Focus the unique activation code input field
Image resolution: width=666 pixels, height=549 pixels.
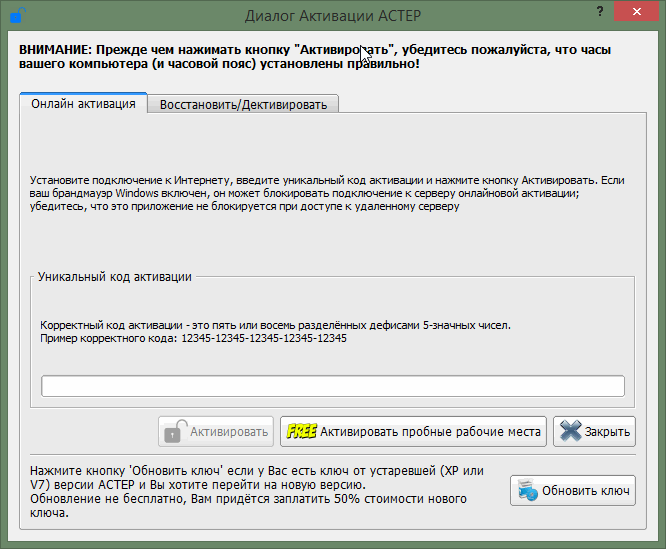pos(333,386)
